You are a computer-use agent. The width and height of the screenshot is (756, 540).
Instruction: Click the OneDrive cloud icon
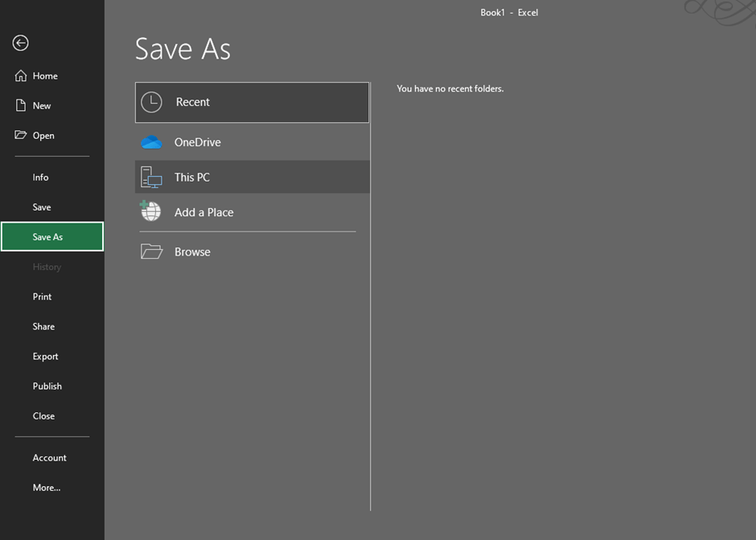[x=151, y=143]
